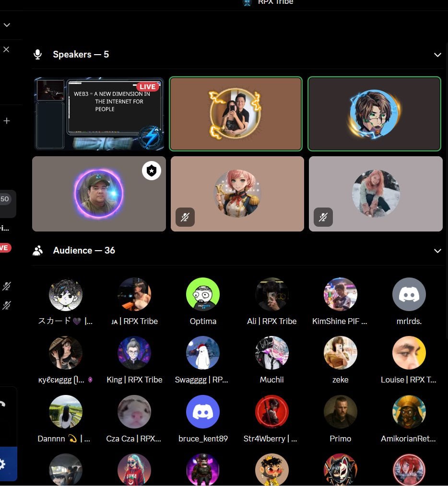Click the 'Ali | RPX Tribe' name
The width and height of the screenshot is (448, 486).
(x=272, y=321)
